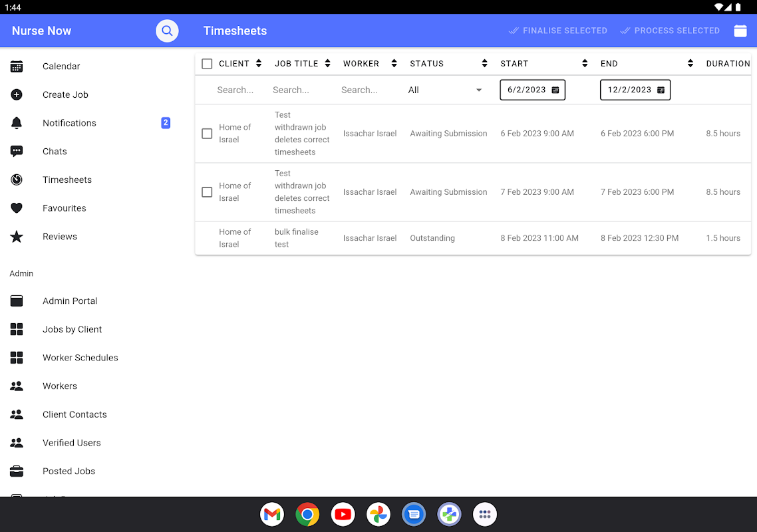Toggle the select-all checkbox in header

(207, 64)
